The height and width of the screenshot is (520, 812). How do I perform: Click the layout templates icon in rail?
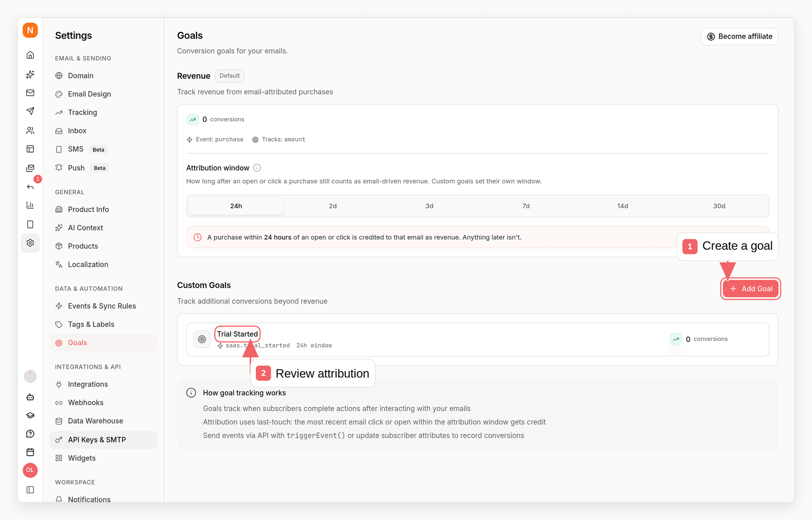[x=30, y=149]
